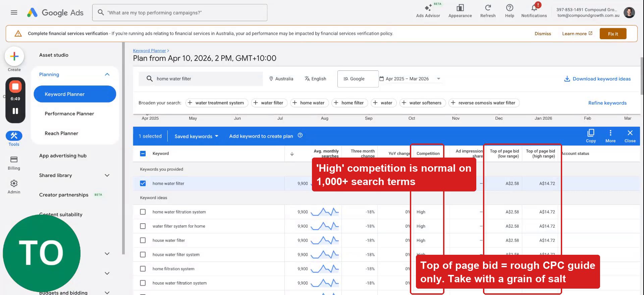The width and height of the screenshot is (644, 295).
Task: Copy the selected keyword
Action: 591,136
